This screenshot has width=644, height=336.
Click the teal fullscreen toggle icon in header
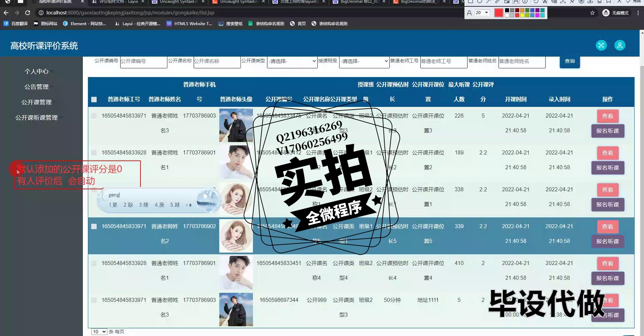[601, 45]
